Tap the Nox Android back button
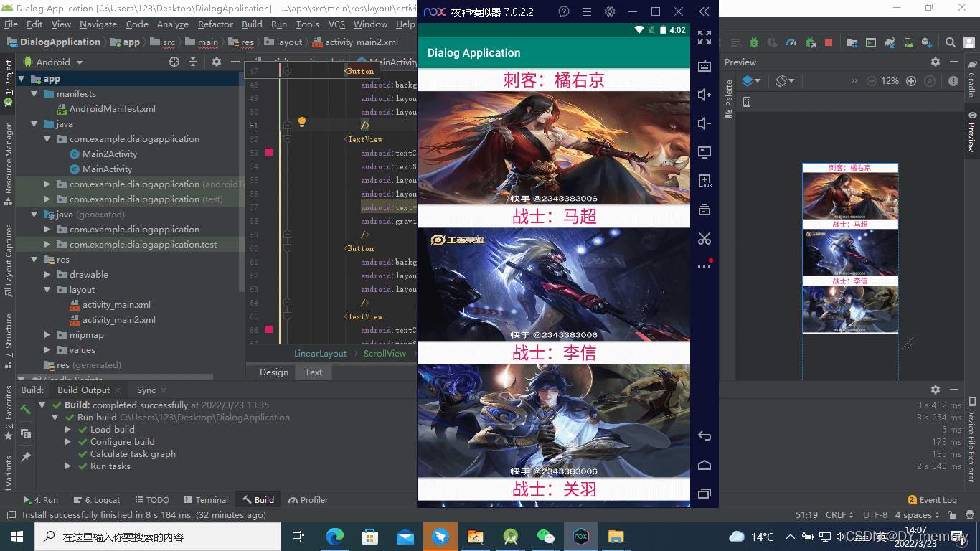The width and height of the screenshot is (980, 551). pos(705,436)
